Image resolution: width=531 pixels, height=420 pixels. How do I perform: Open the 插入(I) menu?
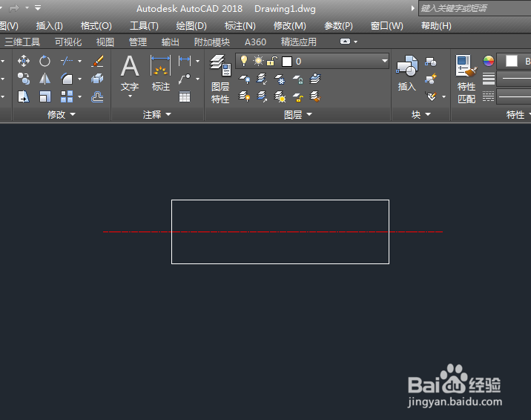click(50, 26)
